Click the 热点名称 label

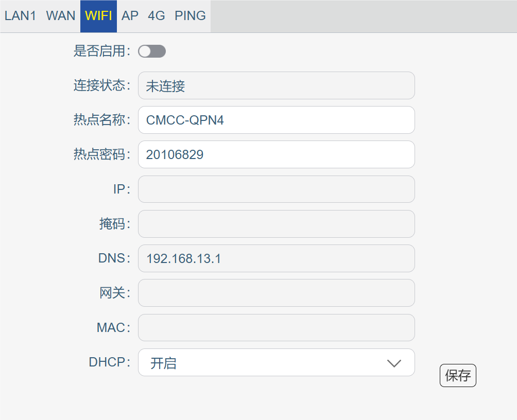click(102, 120)
